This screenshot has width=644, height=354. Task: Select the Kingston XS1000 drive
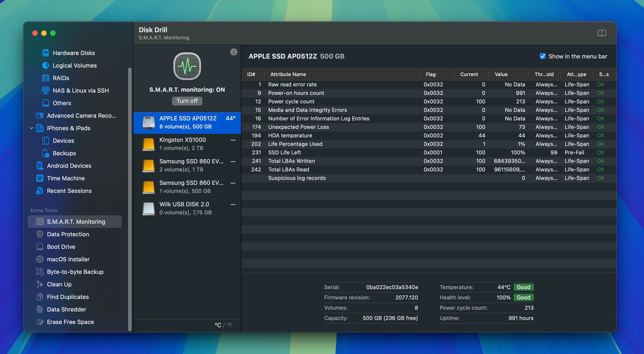pyautogui.click(x=187, y=144)
